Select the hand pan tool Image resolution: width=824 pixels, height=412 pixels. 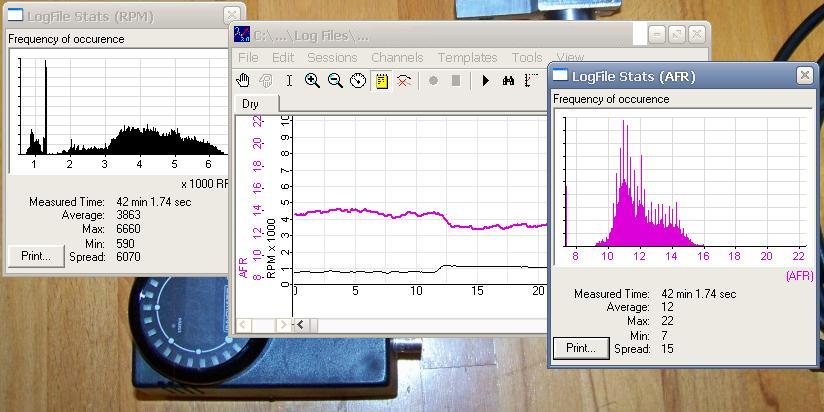[243, 81]
